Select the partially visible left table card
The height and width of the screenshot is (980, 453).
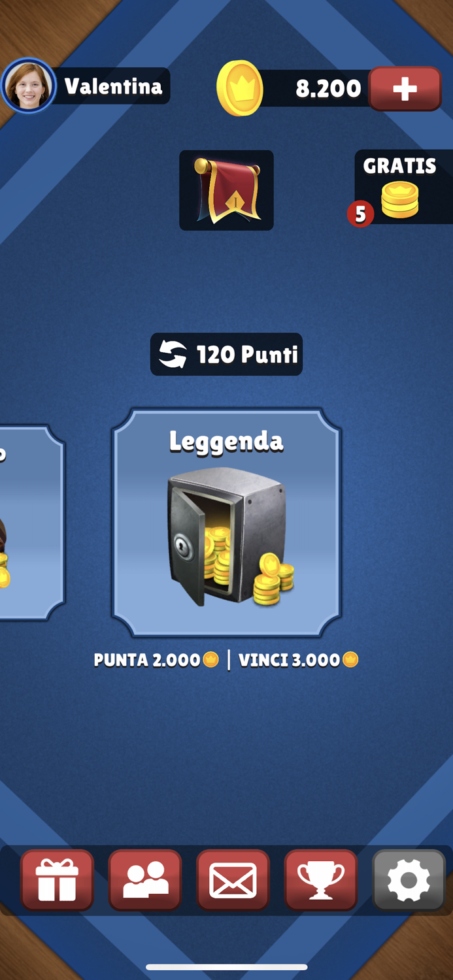[31, 523]
